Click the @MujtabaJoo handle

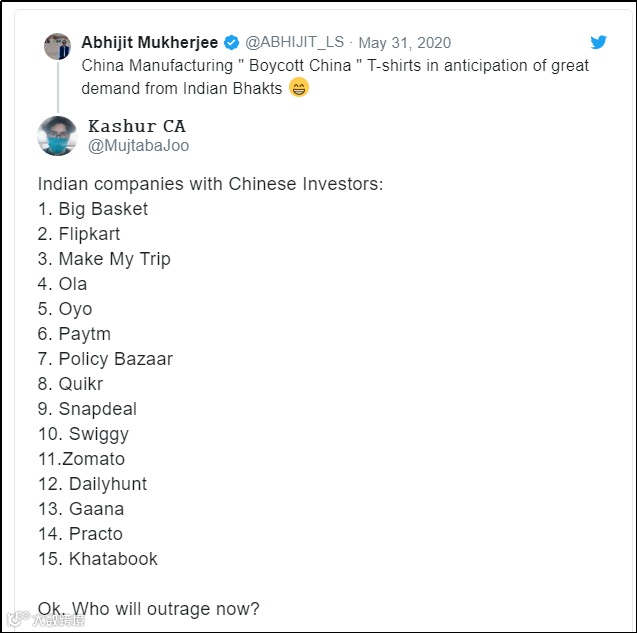coord(139,145)
